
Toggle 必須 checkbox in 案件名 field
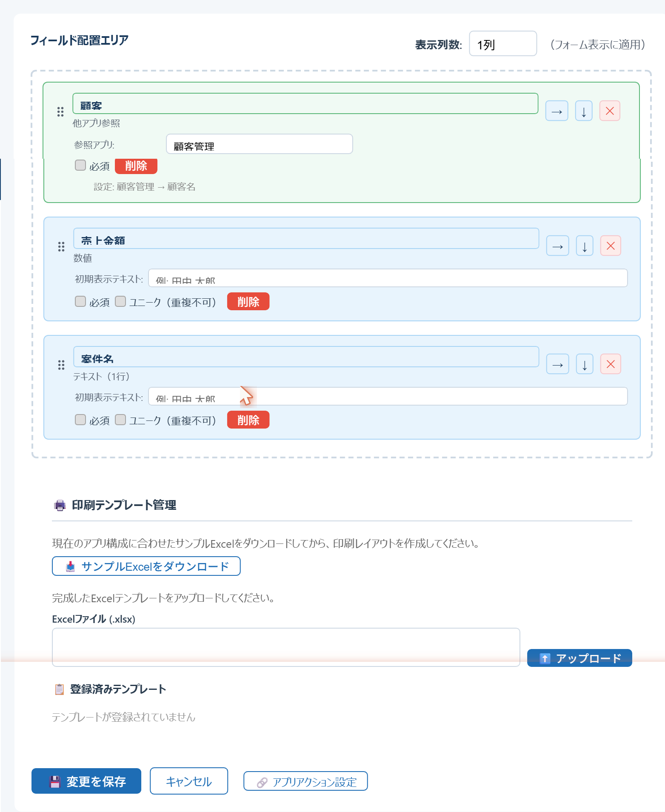point(80,420)
